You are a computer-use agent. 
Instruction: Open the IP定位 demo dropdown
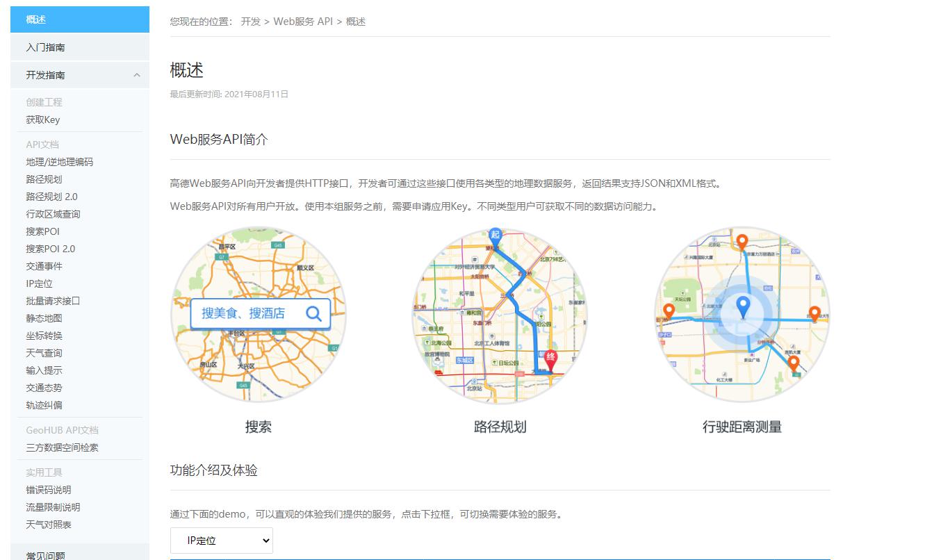click(222, 540)
